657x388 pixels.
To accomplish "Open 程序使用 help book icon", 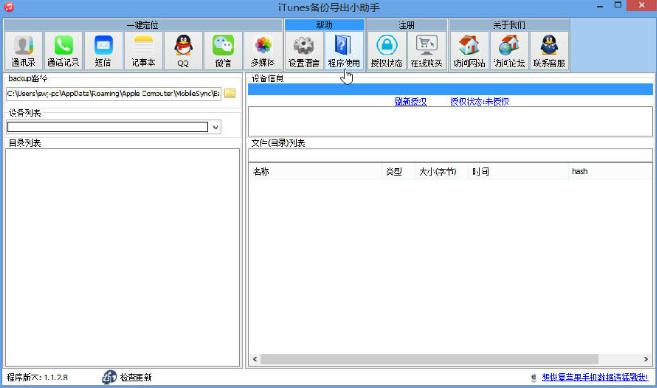I will tap(344, 51).
